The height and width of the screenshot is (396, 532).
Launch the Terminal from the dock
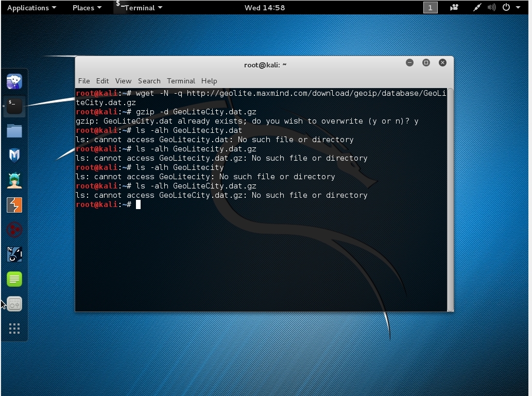(14, 106)
